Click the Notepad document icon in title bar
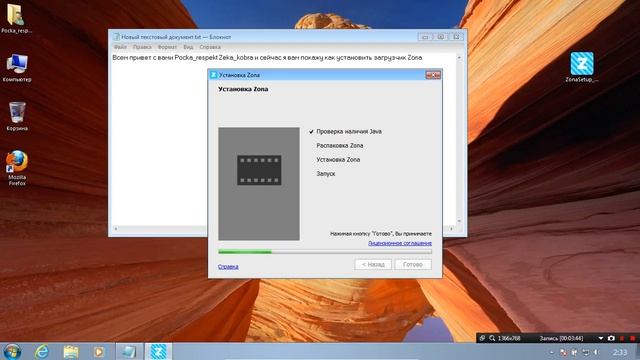The height and width of the screenshot is (360, 640). 116,37
